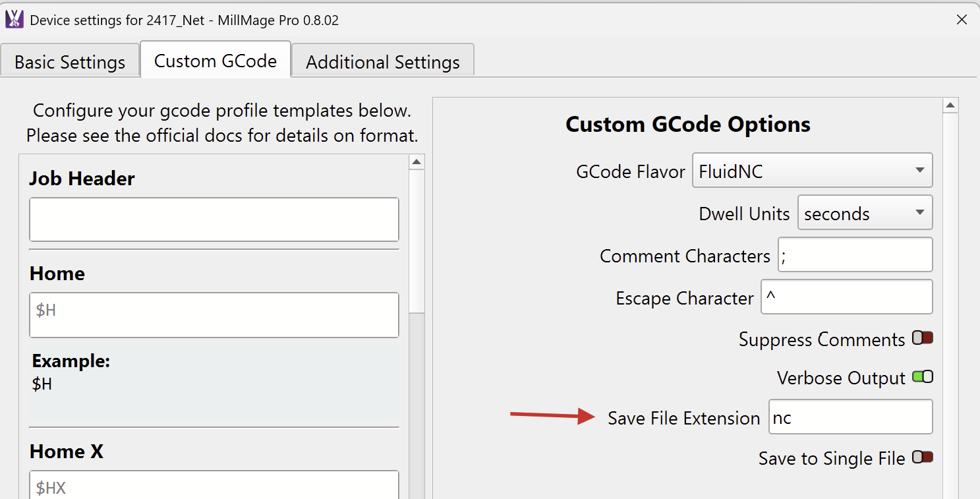Expand the Dwell Units dropdown

tap(865, 213)
